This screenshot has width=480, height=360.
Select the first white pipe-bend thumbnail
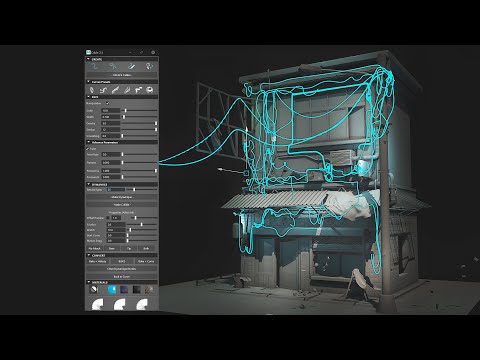(x=97, y=304)
